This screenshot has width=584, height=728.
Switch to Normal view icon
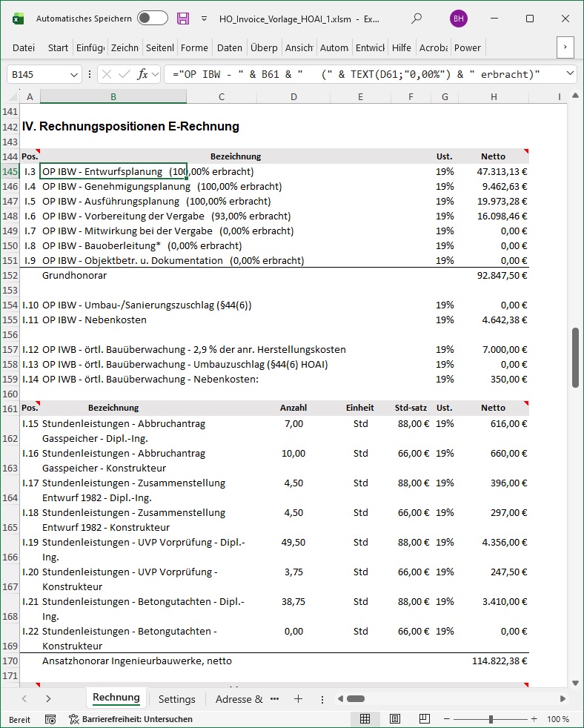click(365, 718)
